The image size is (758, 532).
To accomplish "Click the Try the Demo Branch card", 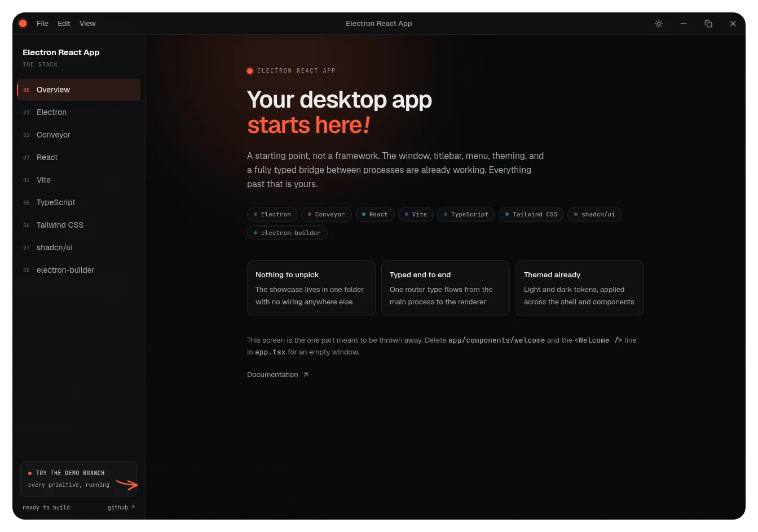I will coord(79,479).
